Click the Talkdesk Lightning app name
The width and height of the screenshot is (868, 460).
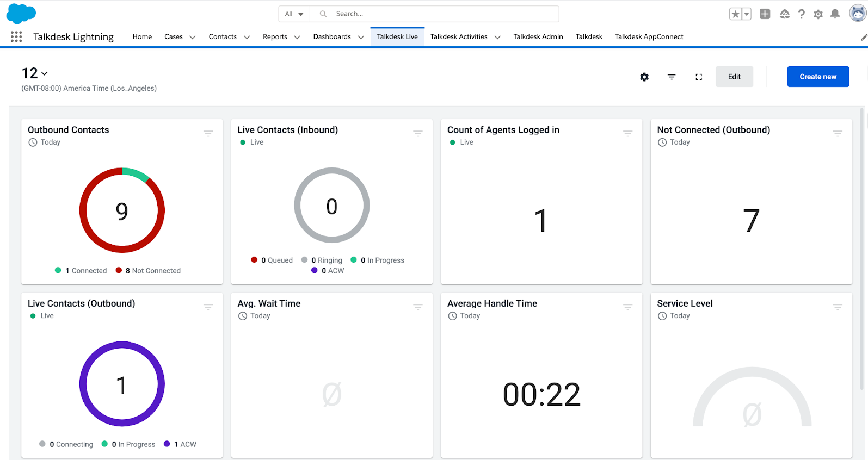click(x=73, y=36)
